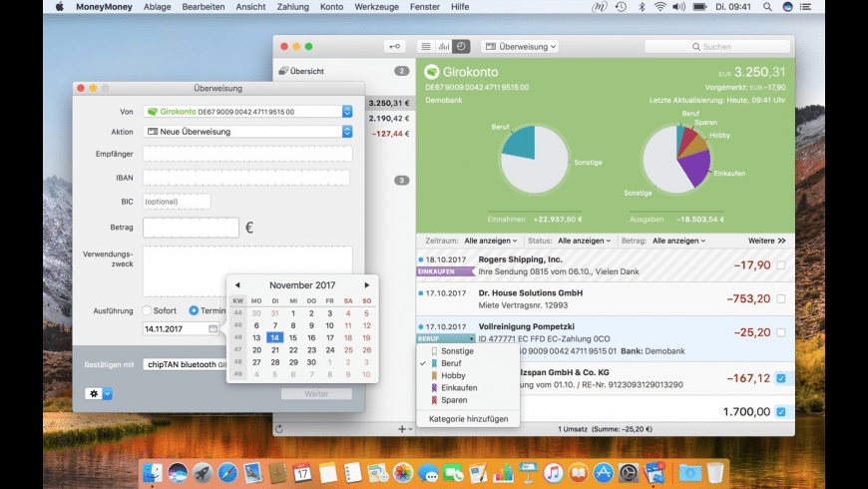Click the Girokonto account logo icon
Screen dimensions: 868x489
coord(432,72)
